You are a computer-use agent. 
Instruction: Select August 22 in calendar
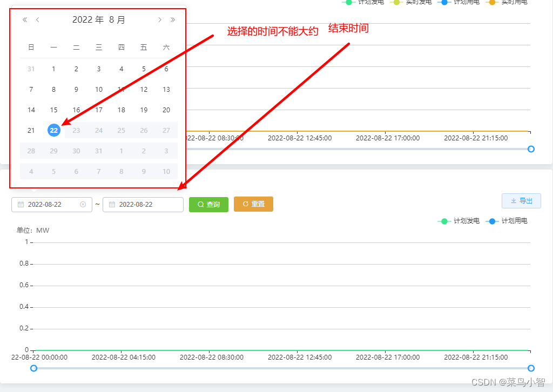coord(53,130)
